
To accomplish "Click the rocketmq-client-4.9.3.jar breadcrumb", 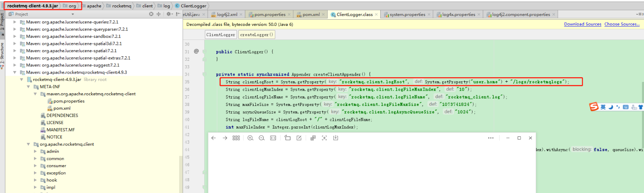I will point(32,6).
